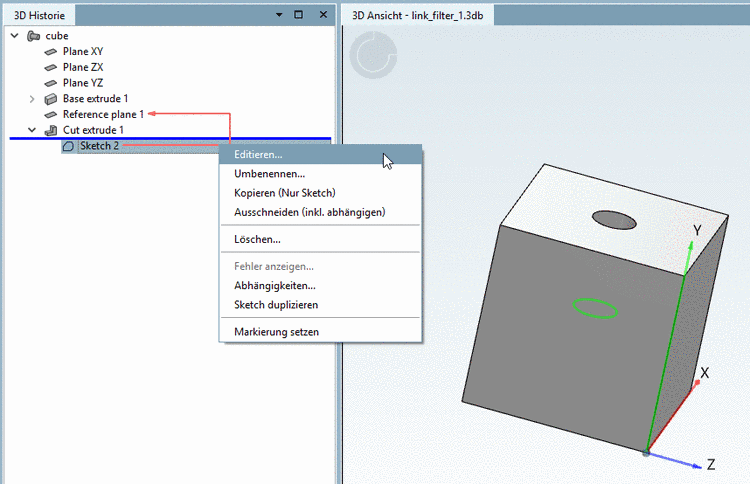
Task: Select the Plane XY tree label
Action: tap(83, 51)
